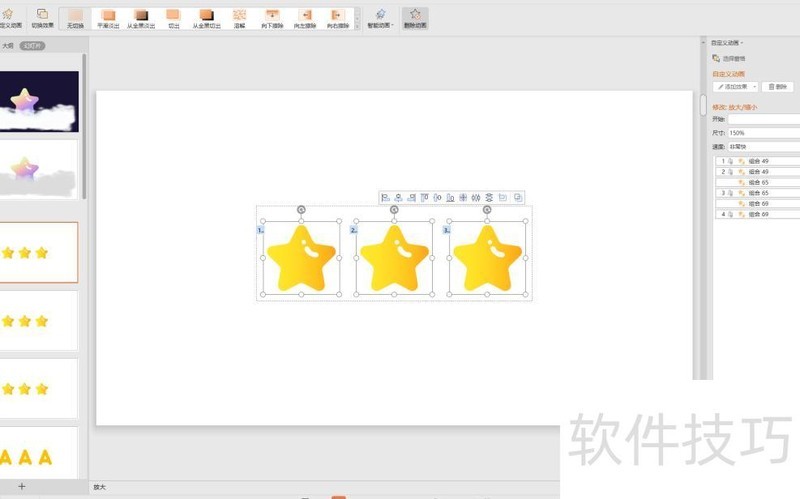Expand the transition gallery with its down arrow
The width and height of the screenshot is (800, 499).
(357, 25)
